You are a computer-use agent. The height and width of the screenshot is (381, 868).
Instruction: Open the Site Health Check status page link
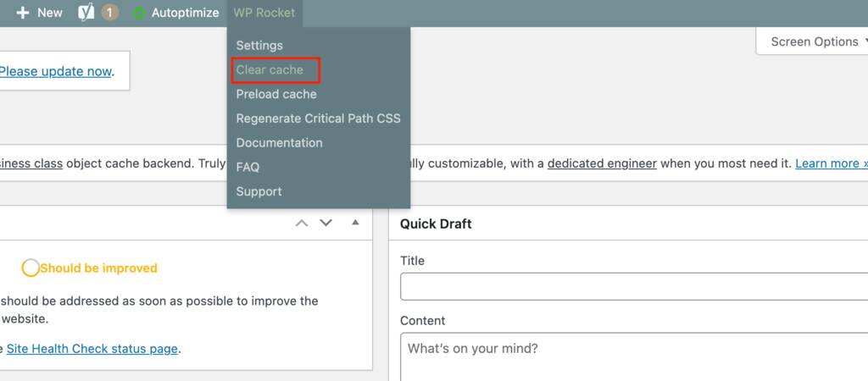92,349
